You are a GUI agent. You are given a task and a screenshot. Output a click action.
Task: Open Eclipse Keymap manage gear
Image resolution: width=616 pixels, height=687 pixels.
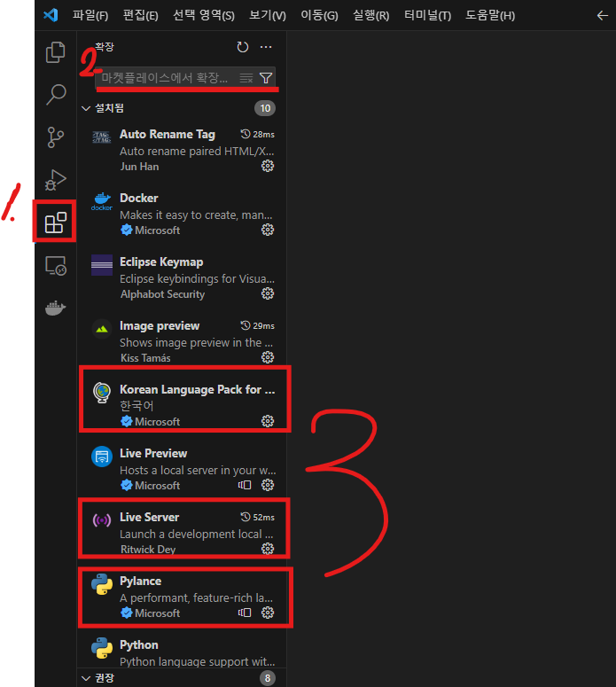pos(268,293)
